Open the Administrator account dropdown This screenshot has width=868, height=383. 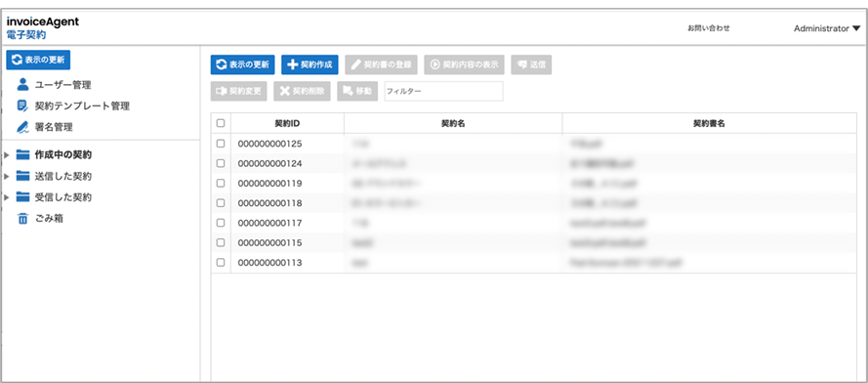[827, 28]
